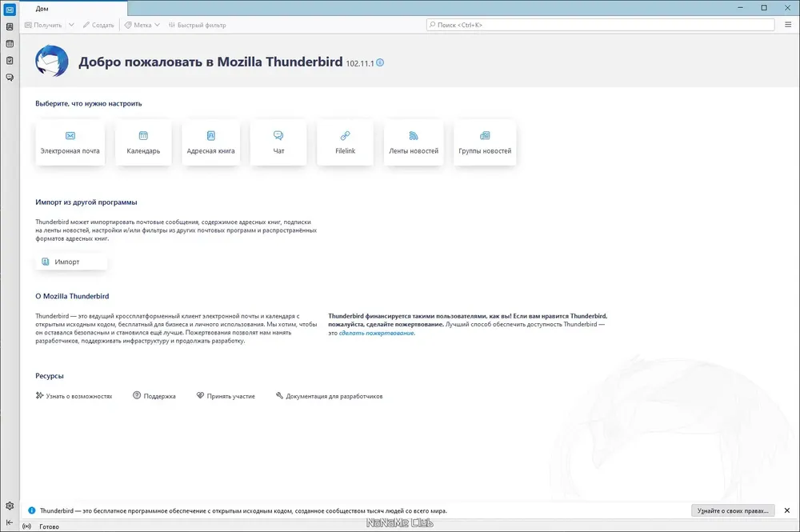Click the Thunderbird logo
The image size is (800, 532).
click(x=51, y=62)
